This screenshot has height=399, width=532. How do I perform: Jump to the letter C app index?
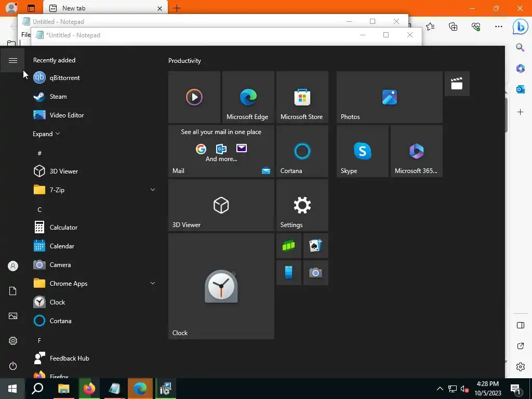39,210
